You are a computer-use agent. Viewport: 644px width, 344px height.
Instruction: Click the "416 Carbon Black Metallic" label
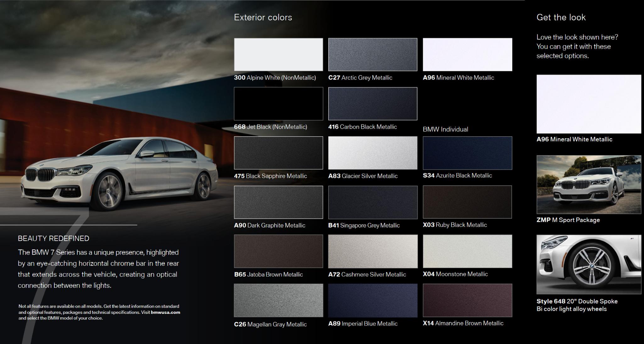coord(363,127)
